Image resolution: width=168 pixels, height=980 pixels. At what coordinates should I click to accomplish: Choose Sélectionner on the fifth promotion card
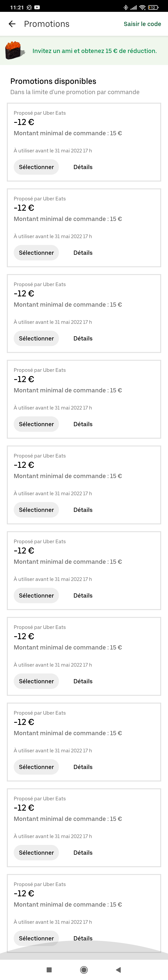[36, 510]
